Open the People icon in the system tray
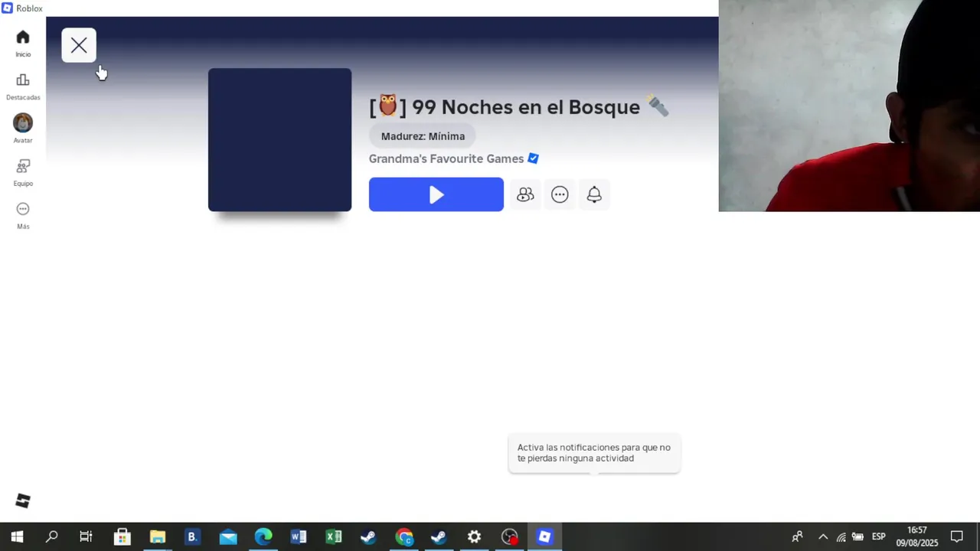980x551 pixels. point(797,537)
